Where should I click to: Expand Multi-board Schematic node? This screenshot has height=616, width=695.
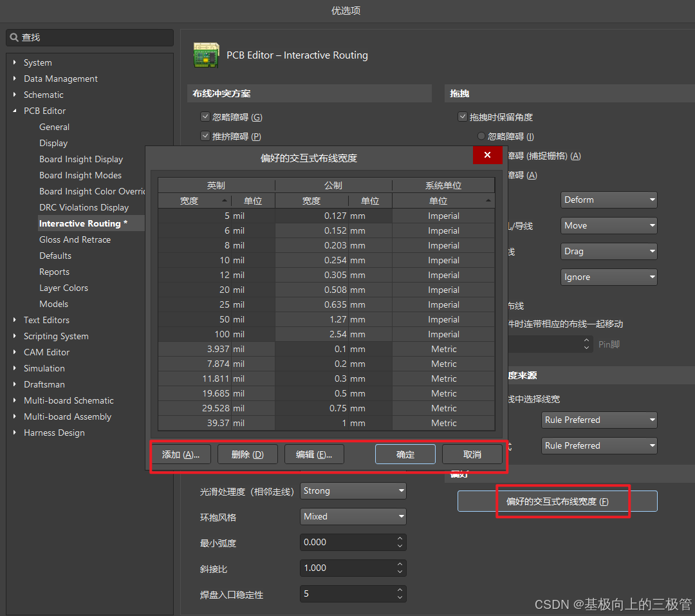[x=15, y=400]
